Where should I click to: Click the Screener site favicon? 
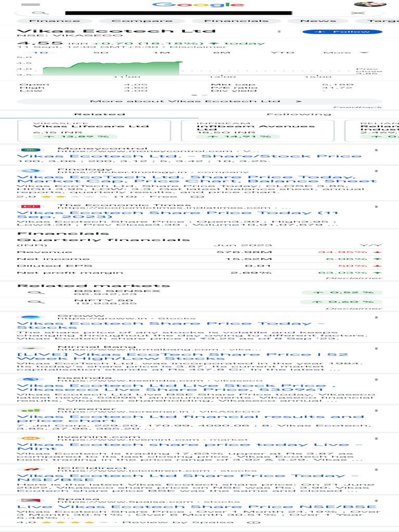tap(31, 410)
